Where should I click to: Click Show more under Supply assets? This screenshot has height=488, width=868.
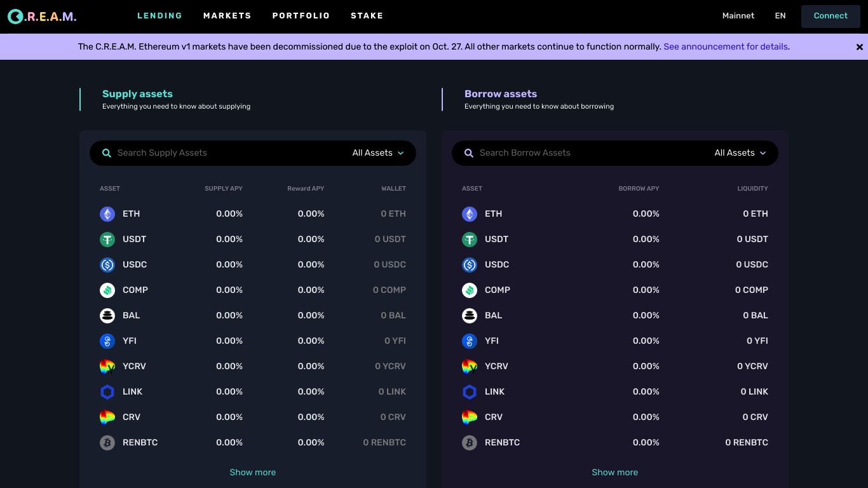pyautogui.click(x=253, y=473)
